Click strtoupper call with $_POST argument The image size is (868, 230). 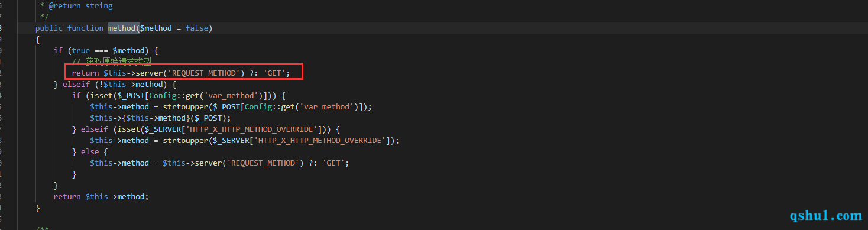tap(267, 106)
